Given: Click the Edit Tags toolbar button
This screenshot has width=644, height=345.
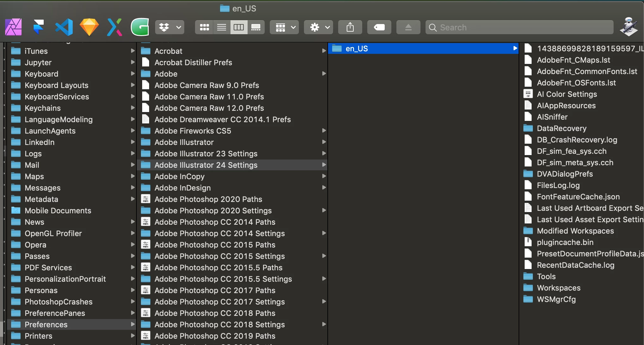Looking at the screenshot, I should 379,27.
